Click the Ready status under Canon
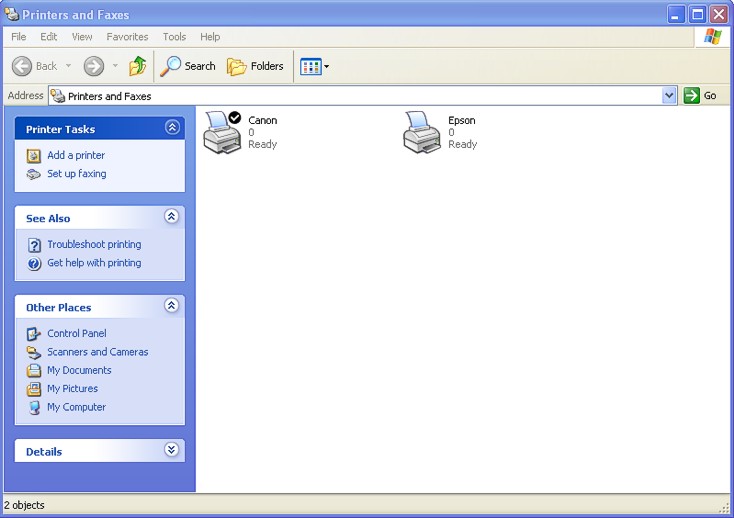Image resolution: width=734 pixels, height=518 pixels. pos(263,144)
